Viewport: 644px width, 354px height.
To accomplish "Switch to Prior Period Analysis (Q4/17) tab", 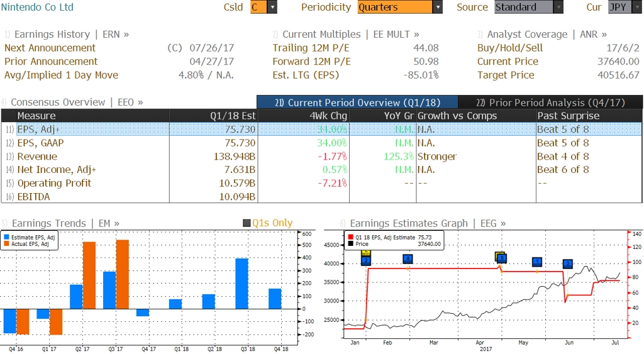I will coord(550,102).
